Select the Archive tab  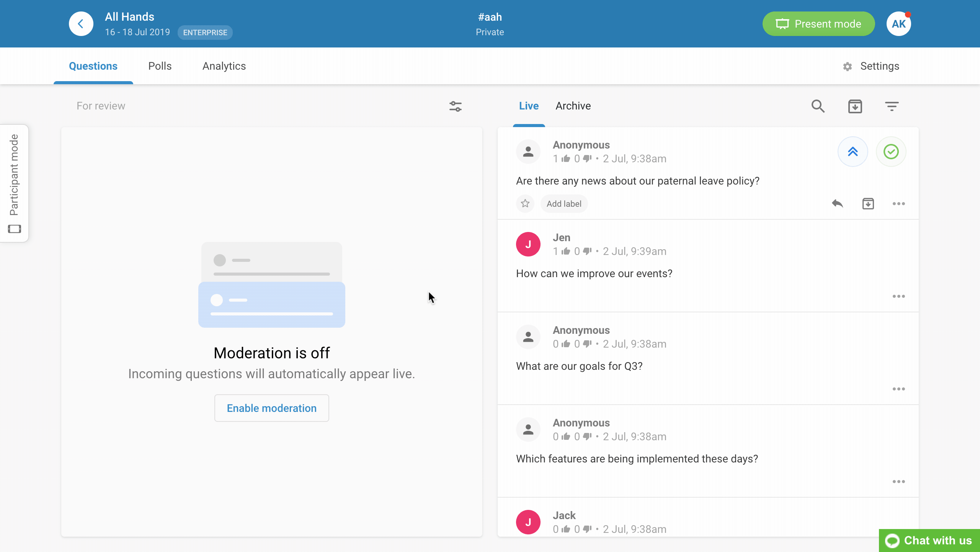(x=573, y=106)
